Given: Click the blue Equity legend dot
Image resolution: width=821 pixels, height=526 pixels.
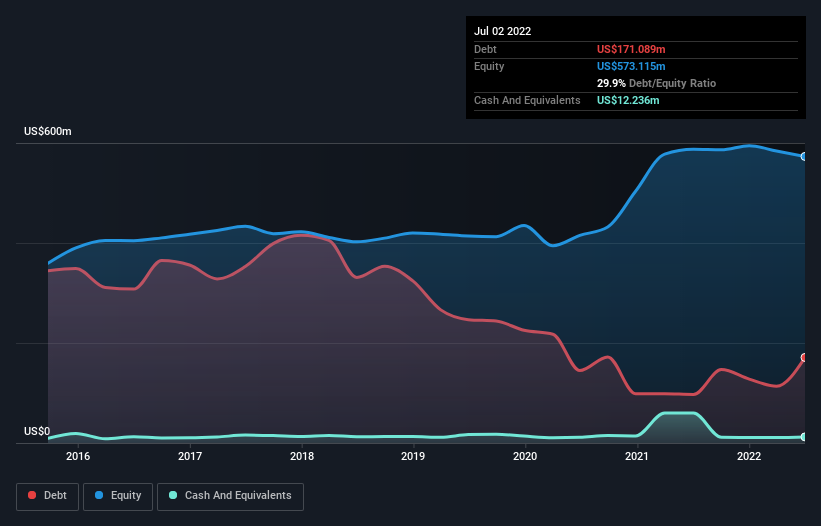Looking at the screenshot, I should [99, 495].
